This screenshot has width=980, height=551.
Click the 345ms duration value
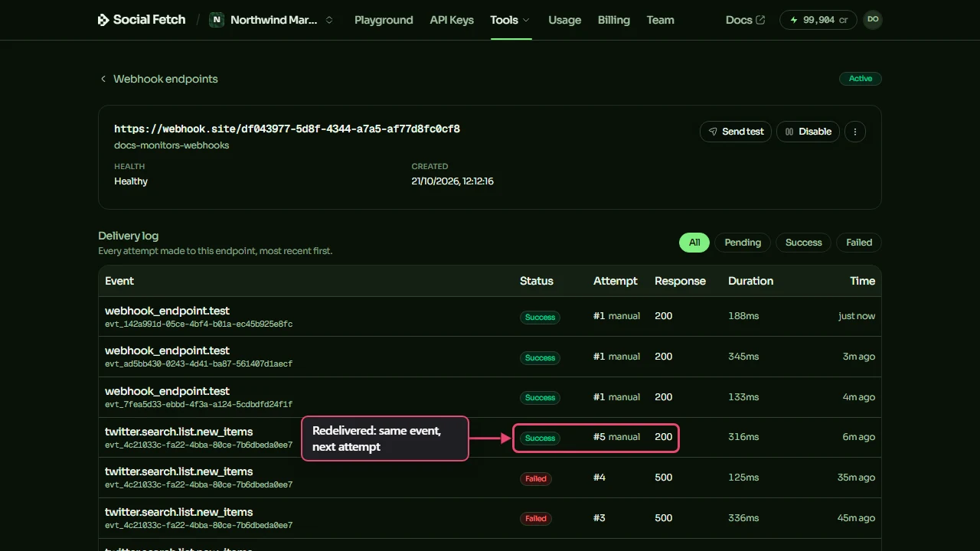tap(743, 357)
